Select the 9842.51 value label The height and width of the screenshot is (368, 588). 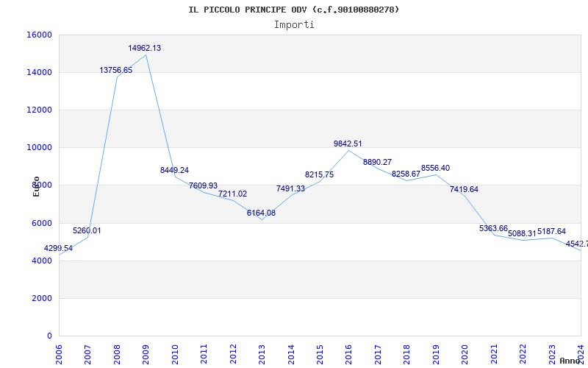[x=348, y=144]
